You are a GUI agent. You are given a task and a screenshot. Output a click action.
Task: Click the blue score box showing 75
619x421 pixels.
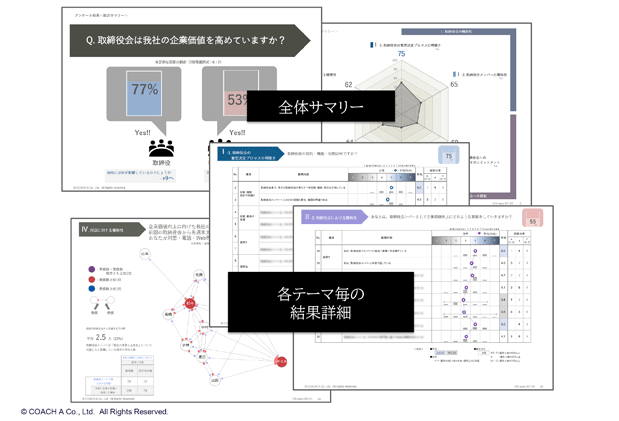[450, 156]
